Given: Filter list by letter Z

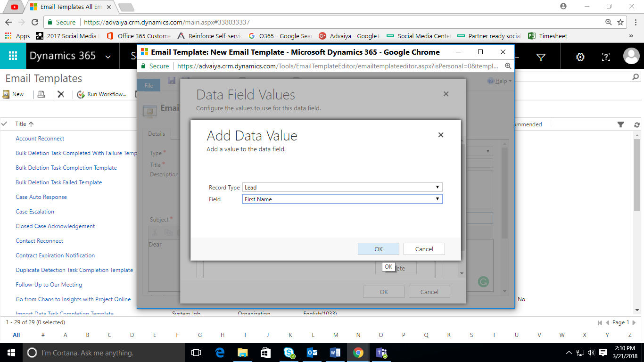Looking at the screenshot, I should pos(630,335).
